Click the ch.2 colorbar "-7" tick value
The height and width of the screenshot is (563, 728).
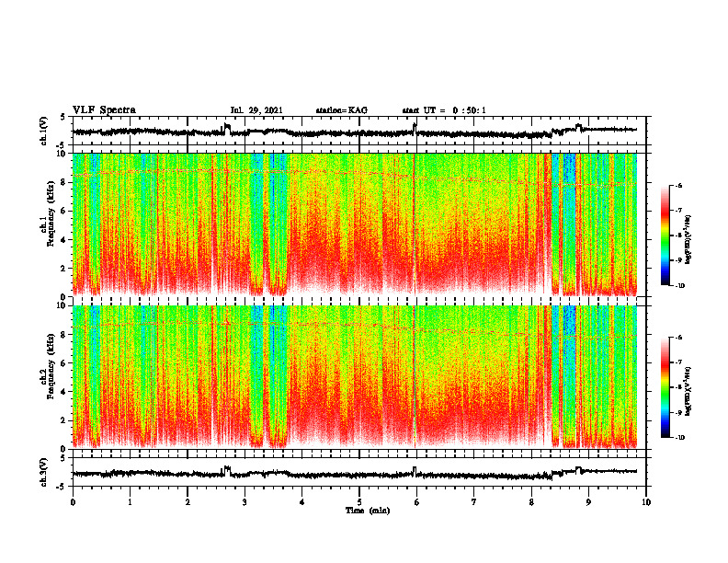(678, 362)
